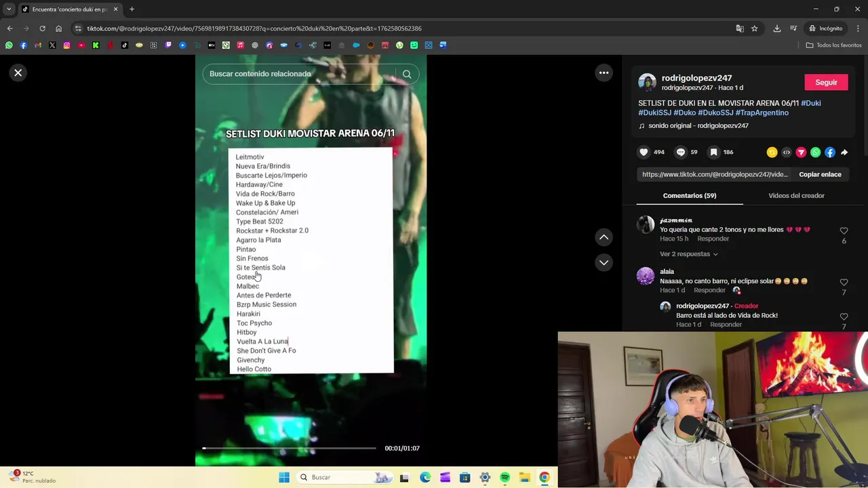The width and height of the screenshot is (868, 488).
Task: Reply to alaia's comment via Responder
Action: pos(709,290)
